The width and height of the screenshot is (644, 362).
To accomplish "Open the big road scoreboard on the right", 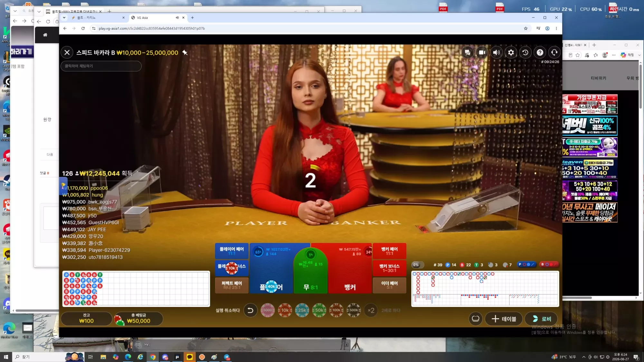I will pos(485,283).
